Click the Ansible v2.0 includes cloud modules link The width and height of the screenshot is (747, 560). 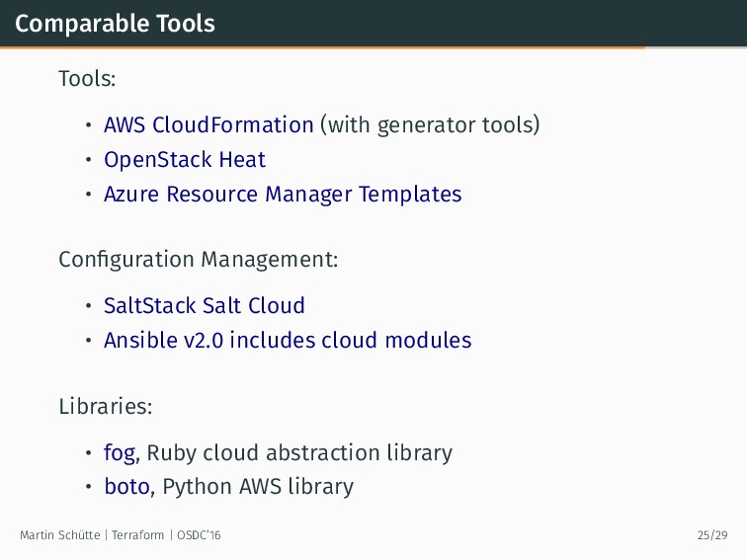tap(288, 341)
